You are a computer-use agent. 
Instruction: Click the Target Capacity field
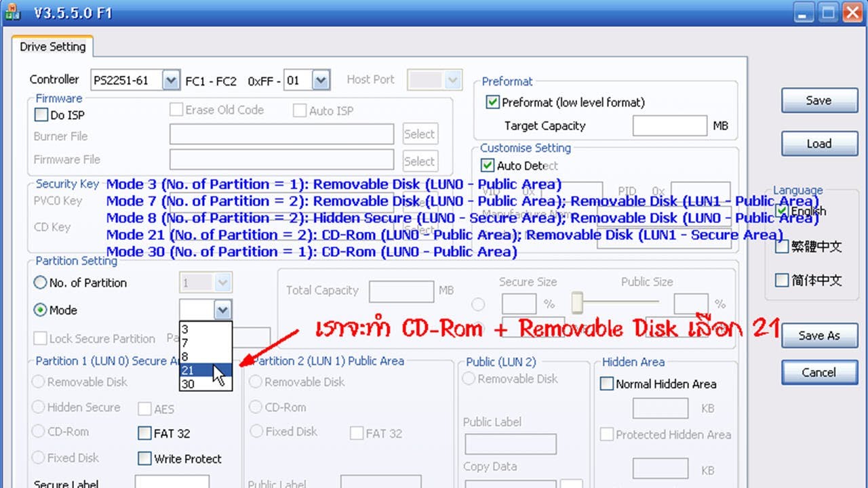[x=670, y=125]
